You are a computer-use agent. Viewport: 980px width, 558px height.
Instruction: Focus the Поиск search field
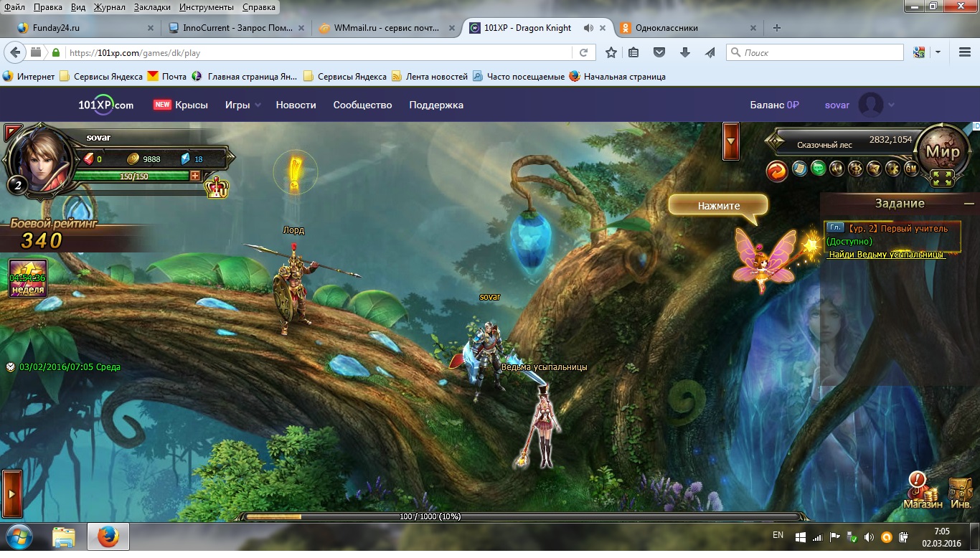(816, 52)
